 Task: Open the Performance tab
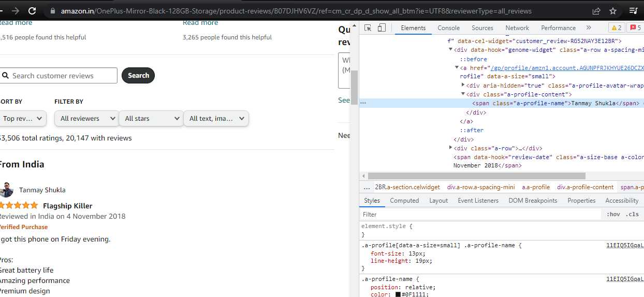pos(558,28)
